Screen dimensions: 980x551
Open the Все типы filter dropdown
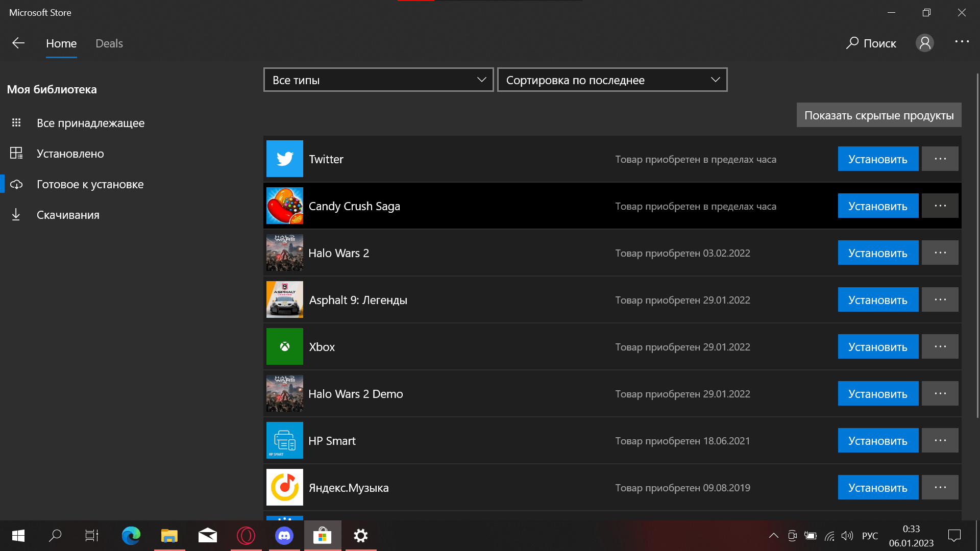tap(379, 80)
